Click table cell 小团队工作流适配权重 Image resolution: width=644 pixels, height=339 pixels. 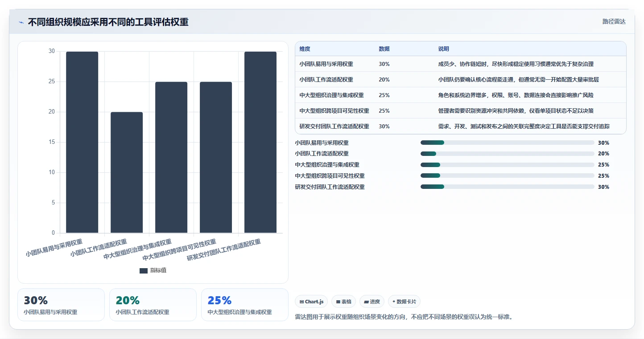tap(326, 80)
